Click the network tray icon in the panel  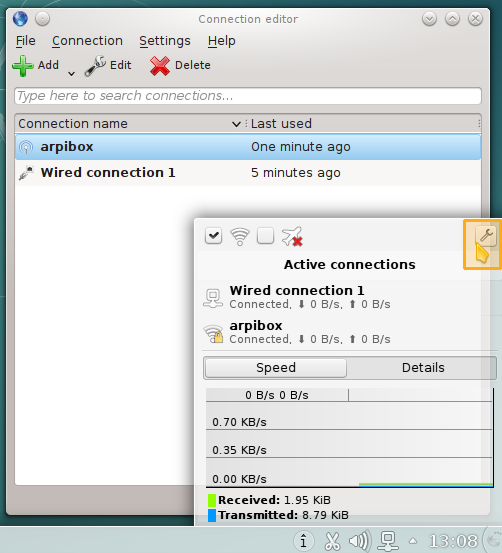tap(388, 541)
